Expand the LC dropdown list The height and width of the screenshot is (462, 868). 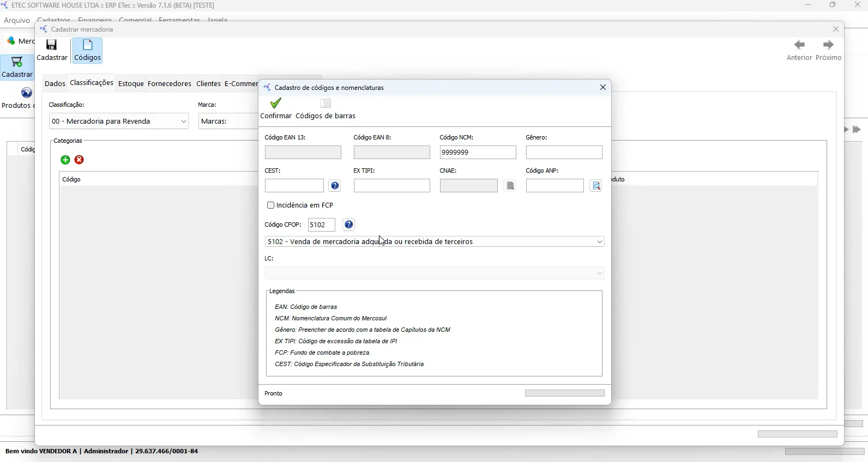600,273
